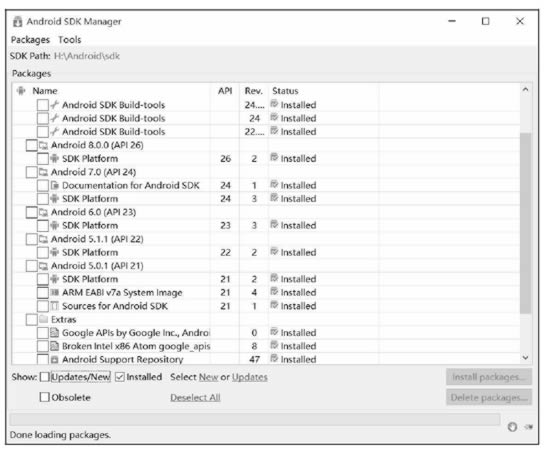Image resolution: width=544 pixels, height=451 pixels.
Task: Click the Extras folder icon
Action: tap(43, 319)
